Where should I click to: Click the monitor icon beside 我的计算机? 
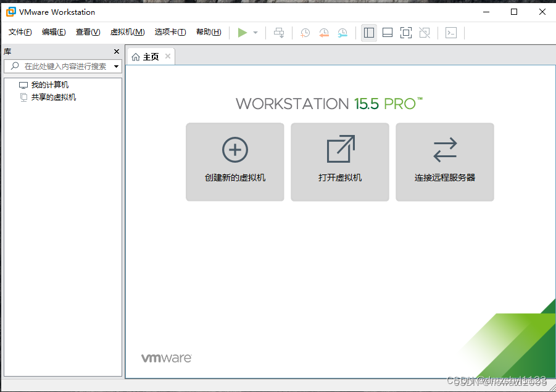pyautogui.click(x=23, y=85)
